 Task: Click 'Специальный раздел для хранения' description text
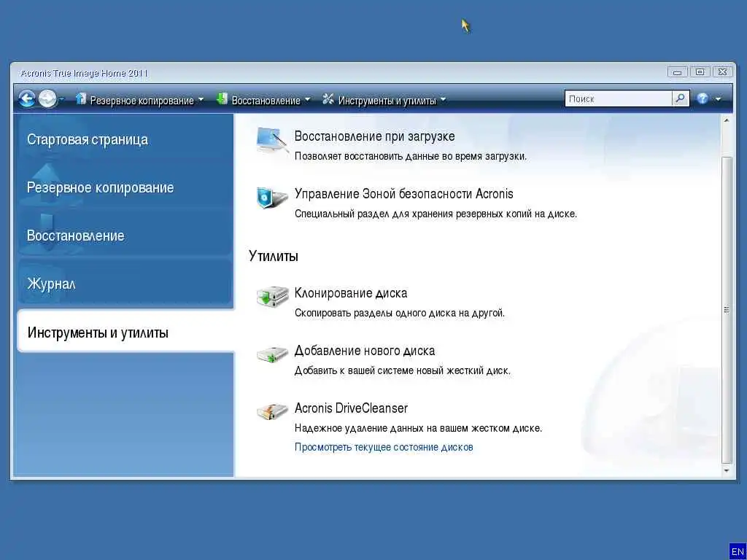436,214
